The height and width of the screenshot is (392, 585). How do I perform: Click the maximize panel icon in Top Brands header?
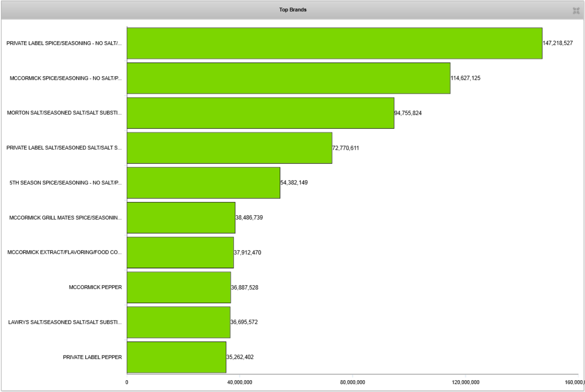coord(576,10)
